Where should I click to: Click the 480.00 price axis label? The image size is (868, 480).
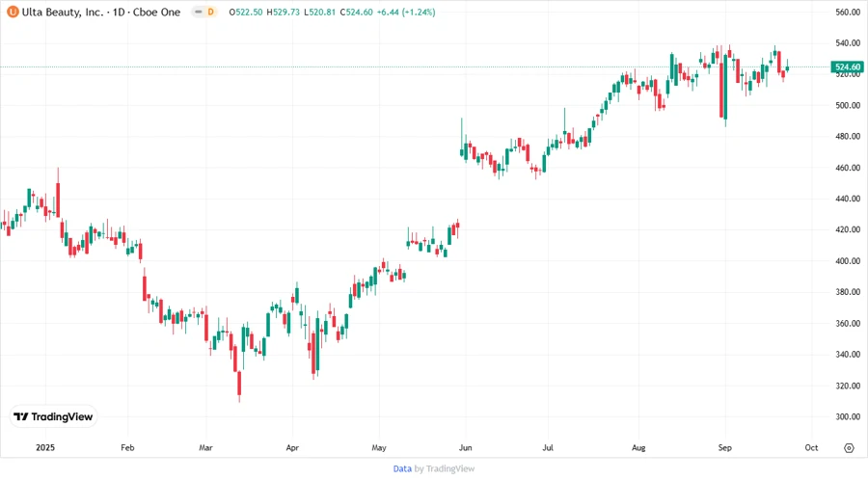pos(848,136)
